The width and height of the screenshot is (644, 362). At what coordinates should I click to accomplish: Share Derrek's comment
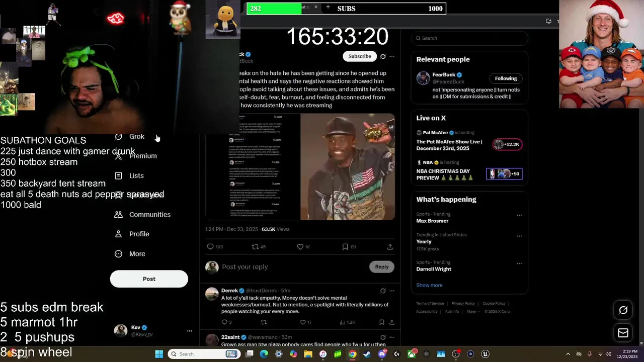[391, 322]
